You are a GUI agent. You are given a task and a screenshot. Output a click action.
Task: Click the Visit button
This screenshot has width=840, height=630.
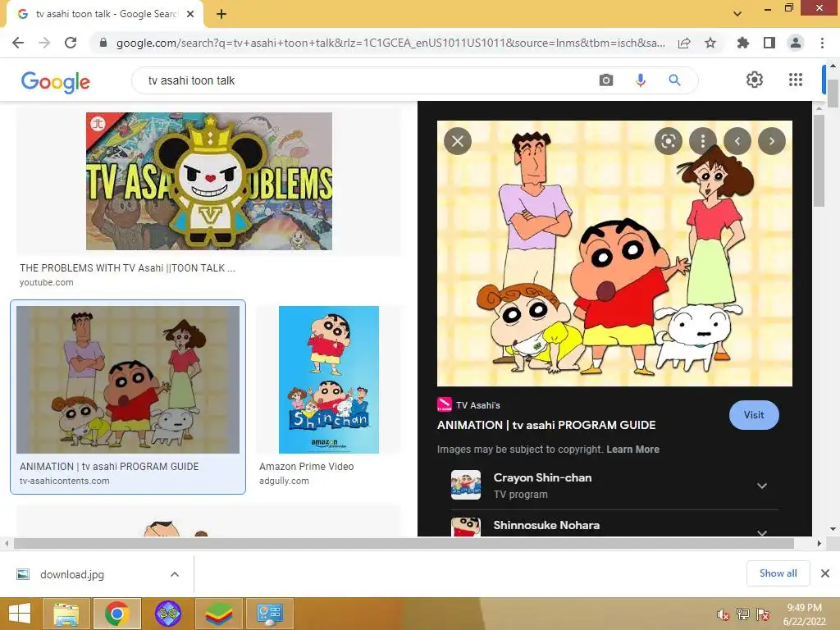coord(754,414)
